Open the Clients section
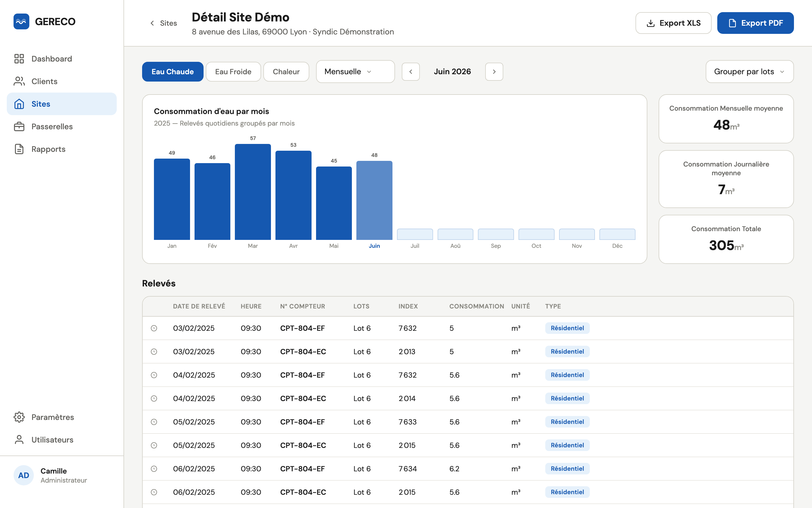This screenshot has width=812, height=508. (x=61, y=81)
